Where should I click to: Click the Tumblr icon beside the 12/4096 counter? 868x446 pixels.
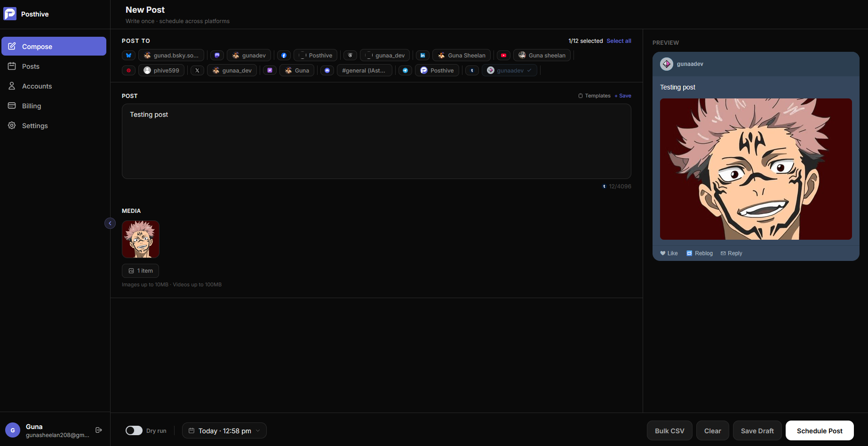(604, 187)
